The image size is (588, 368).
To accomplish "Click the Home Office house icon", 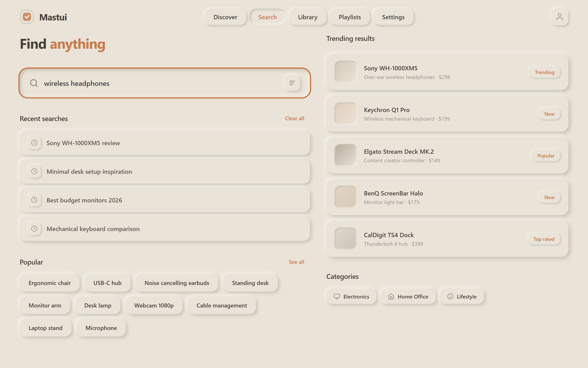I will (x=391, y=296).
